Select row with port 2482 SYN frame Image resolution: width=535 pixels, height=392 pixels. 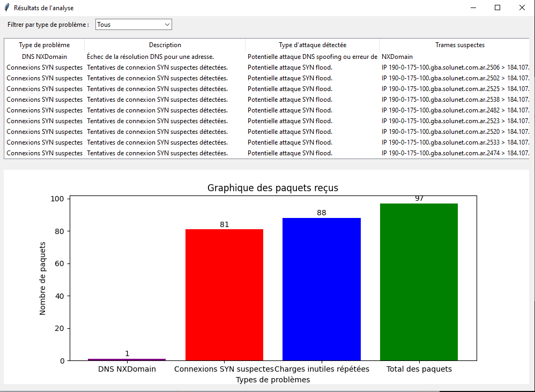[x=266, y=110]
